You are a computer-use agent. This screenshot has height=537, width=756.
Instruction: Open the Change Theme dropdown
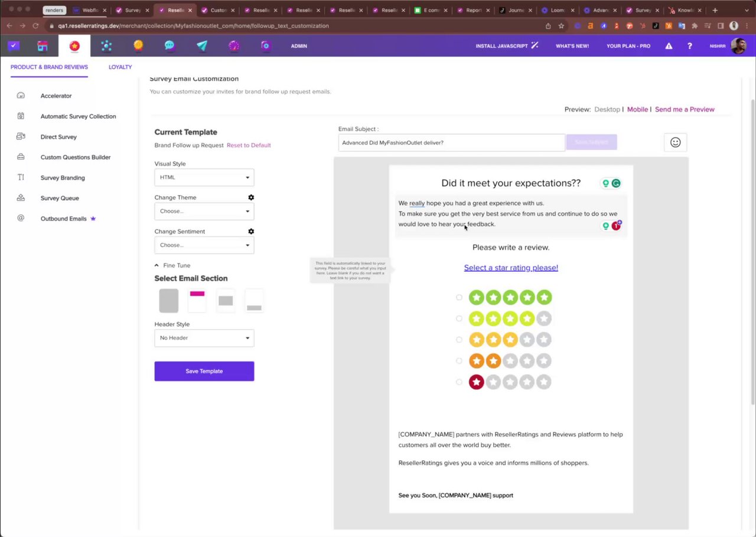(204, 211)
